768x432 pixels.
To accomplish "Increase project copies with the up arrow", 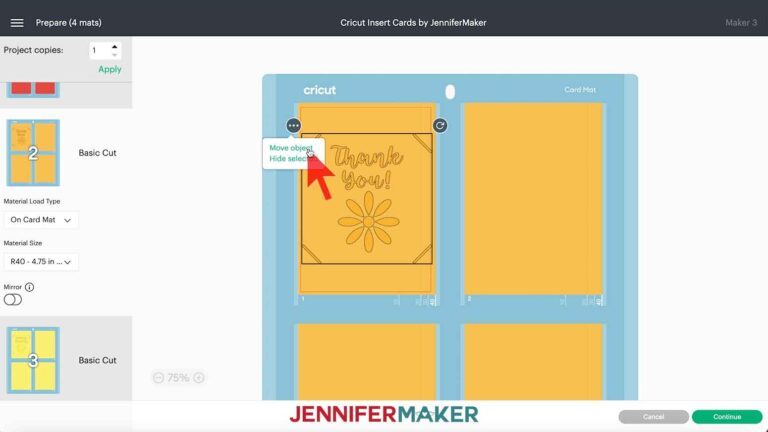I will point(115,47).
